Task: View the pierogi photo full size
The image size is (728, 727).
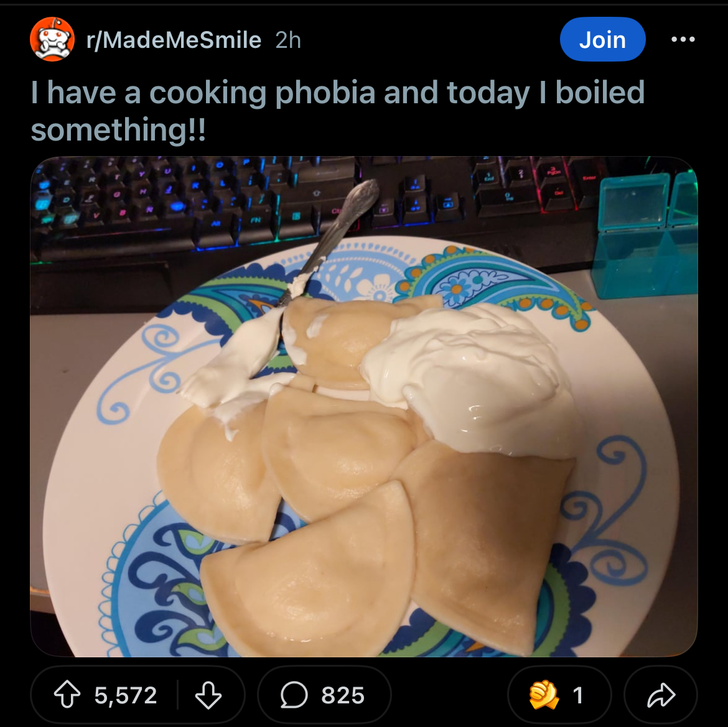Action: [363, 407]
